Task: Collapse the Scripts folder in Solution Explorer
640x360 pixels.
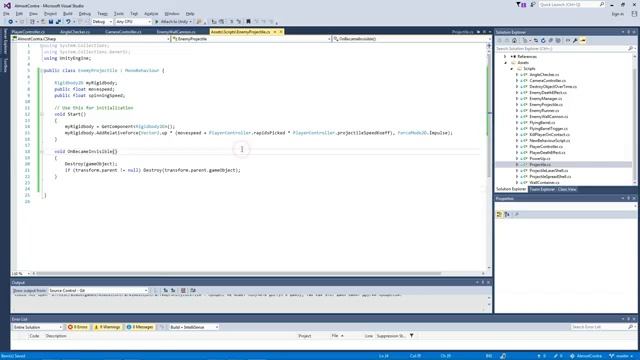Action: (x=511, y=69)
